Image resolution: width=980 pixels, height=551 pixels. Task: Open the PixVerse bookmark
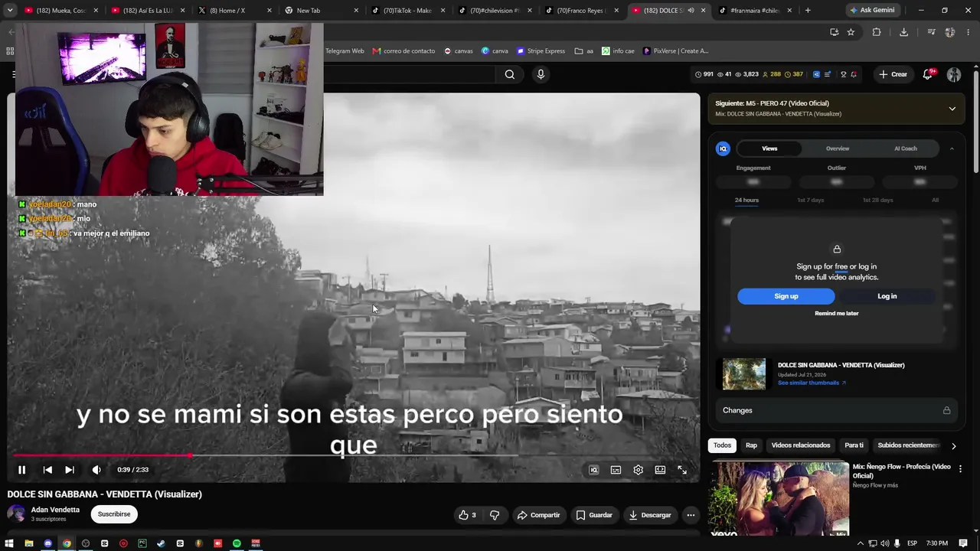click(x=675, y=51)
